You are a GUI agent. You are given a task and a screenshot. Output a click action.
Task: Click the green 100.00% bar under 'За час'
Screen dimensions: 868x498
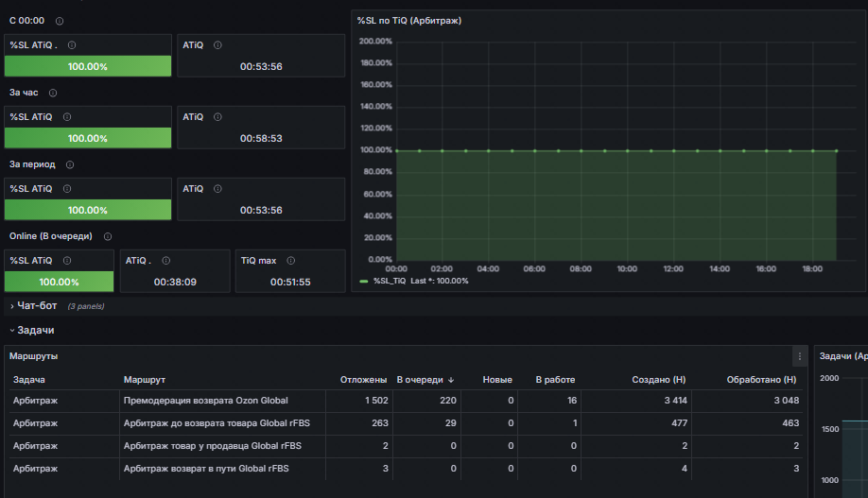click(x=88, y=138)
